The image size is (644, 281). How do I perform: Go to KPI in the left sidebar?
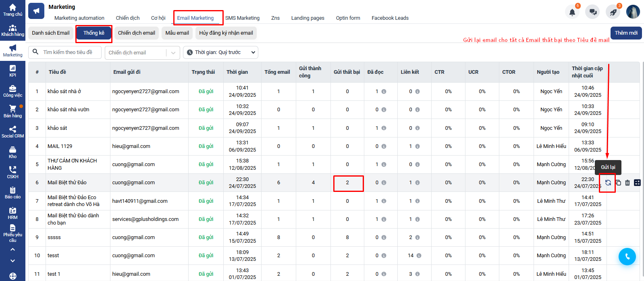(x=12, y=71)
